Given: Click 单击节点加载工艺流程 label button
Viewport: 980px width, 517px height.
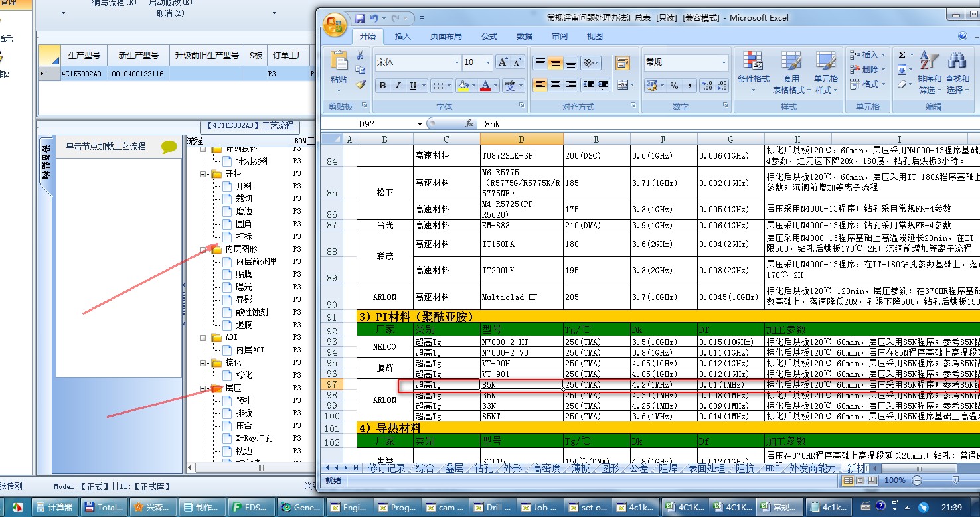Looking at the screenshot, I should (x=106, y=146).
